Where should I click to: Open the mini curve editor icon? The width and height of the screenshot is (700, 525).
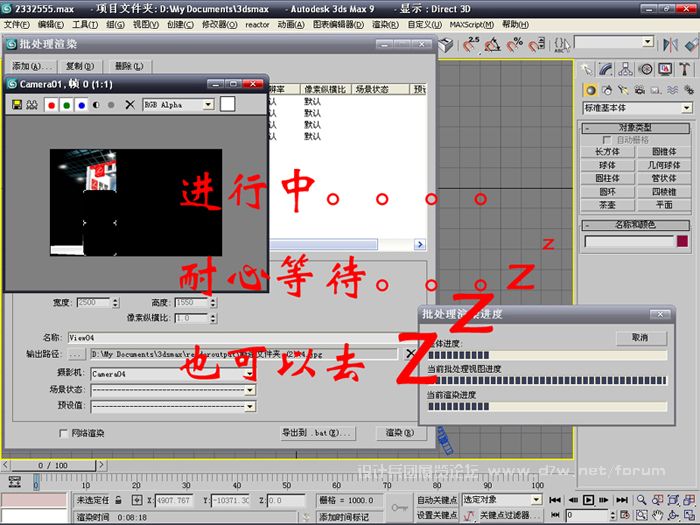15,482
